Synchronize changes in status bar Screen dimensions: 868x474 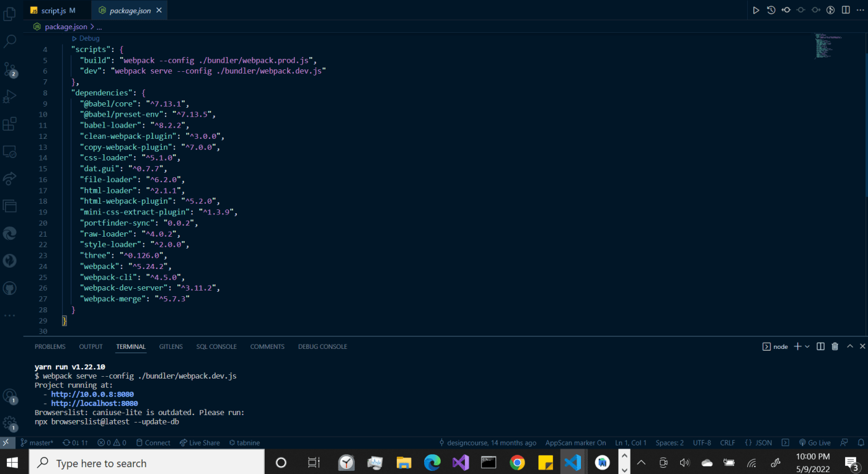coord(75,442)
